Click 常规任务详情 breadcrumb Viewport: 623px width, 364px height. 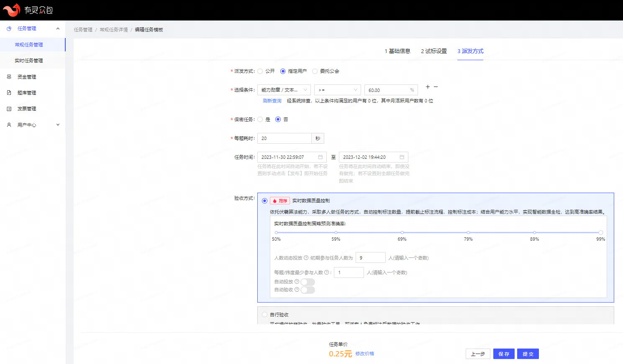point(114,30)
